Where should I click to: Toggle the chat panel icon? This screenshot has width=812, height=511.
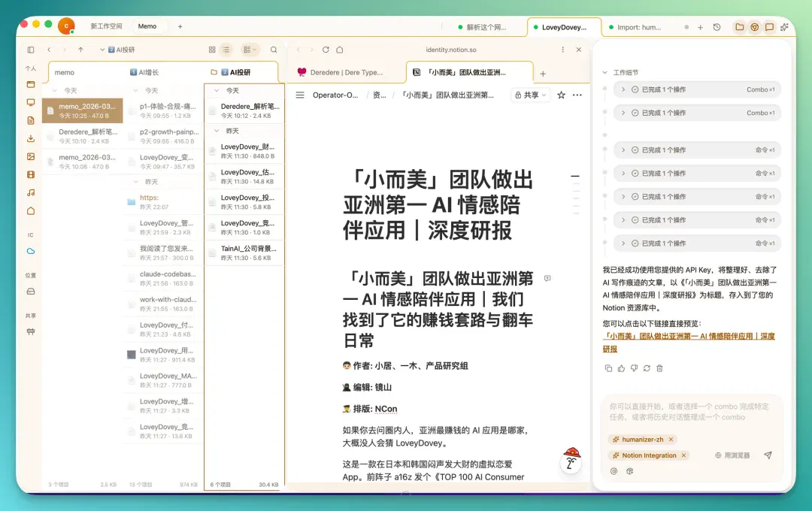770,27
